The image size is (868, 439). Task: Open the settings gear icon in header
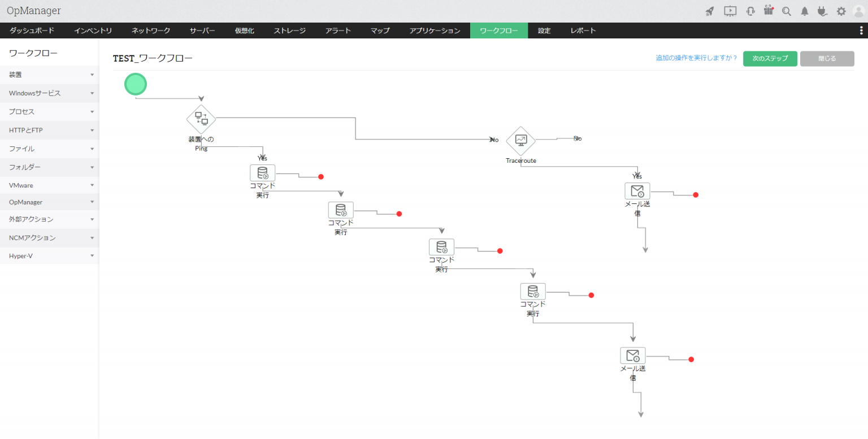point(841,11)
